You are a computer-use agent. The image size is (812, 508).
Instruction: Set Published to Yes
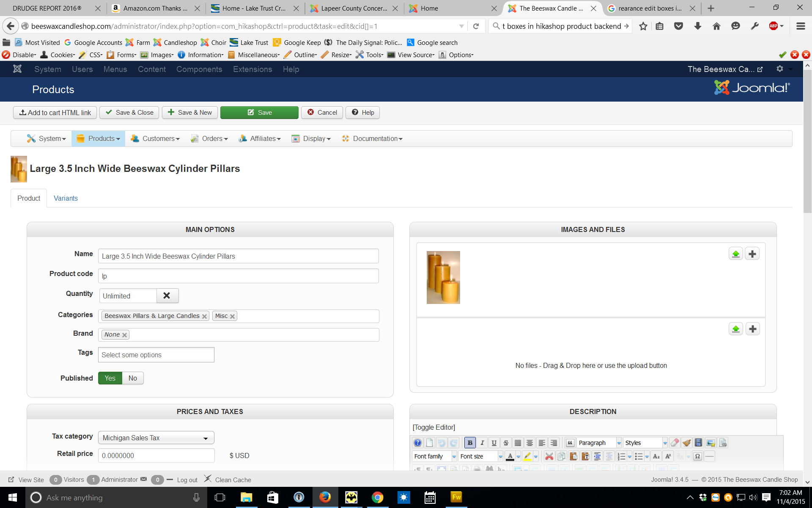click(110, 378)
